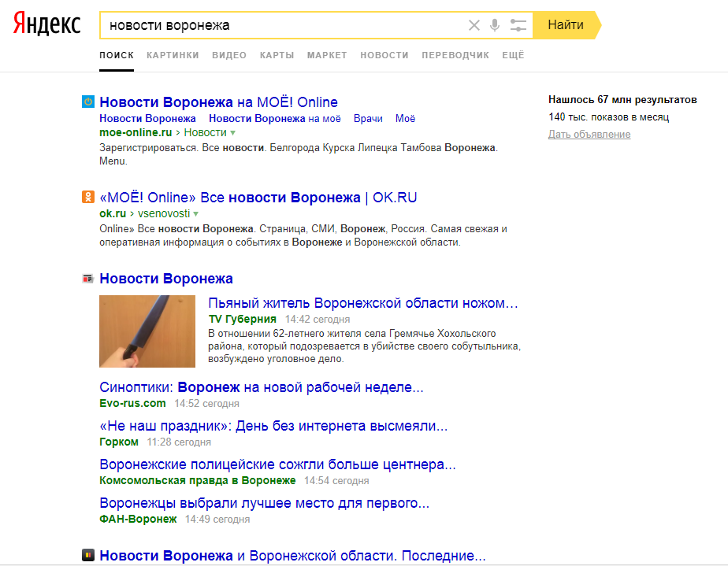Switch to the ВИДЕО tab
Screen dimensions: 728x566
point(229,55)
